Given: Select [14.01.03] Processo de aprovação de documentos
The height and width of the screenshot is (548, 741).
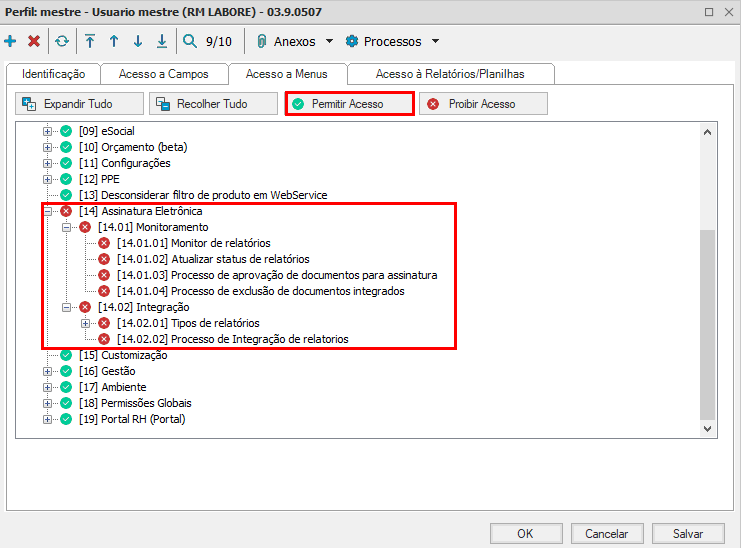Looking at the screenshot, I should (277, 275).
